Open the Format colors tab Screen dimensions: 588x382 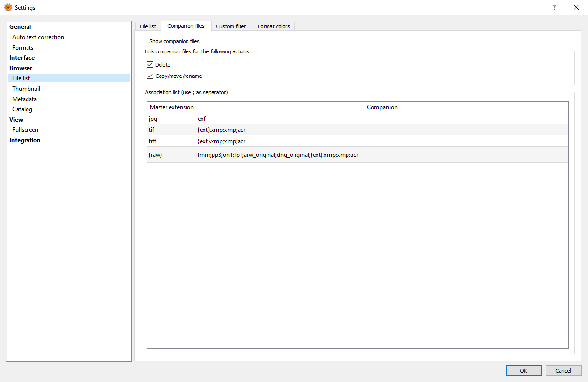pyautogui.click(x=273, y=26)
